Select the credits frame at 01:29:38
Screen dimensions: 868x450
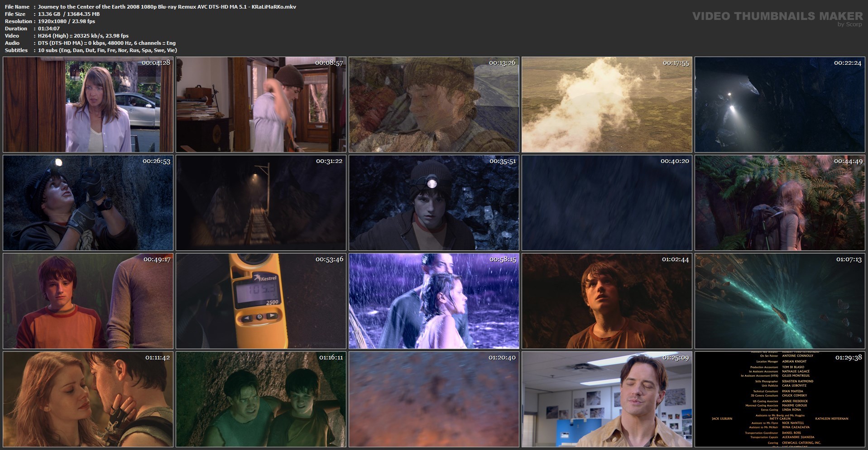click(x=780, y=399)
